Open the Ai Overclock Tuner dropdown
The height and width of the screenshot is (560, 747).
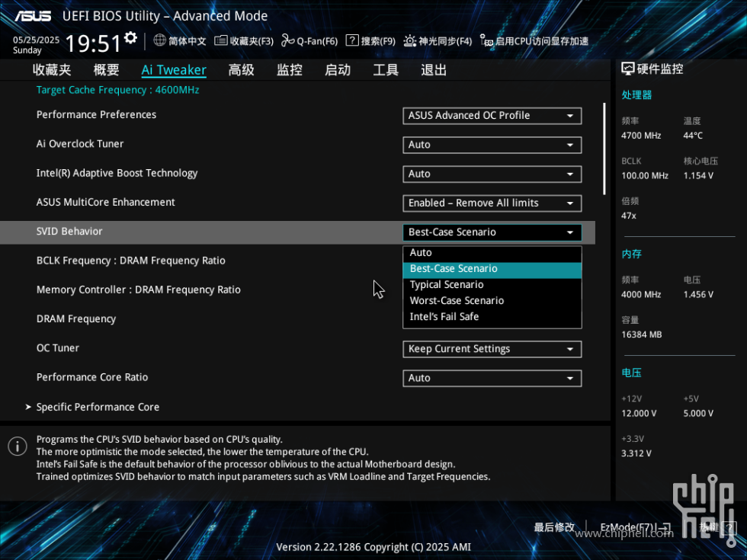pos(492,145)
